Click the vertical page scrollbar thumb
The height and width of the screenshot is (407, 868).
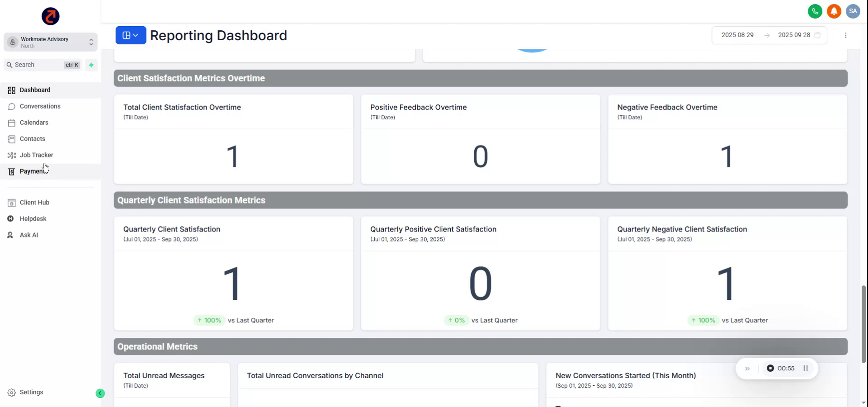pyautogui.click(x=863, y=324)
